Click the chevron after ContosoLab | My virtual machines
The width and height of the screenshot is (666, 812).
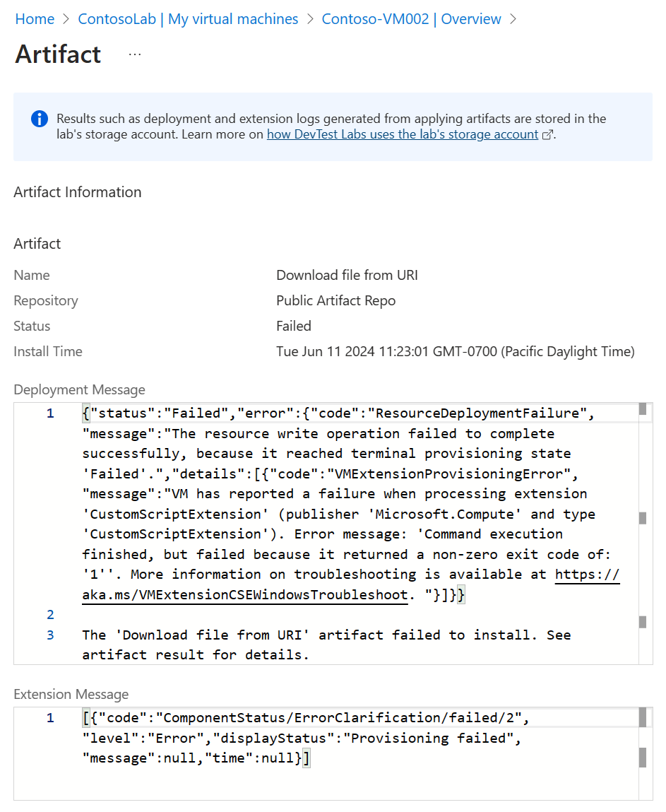point(310,19)
